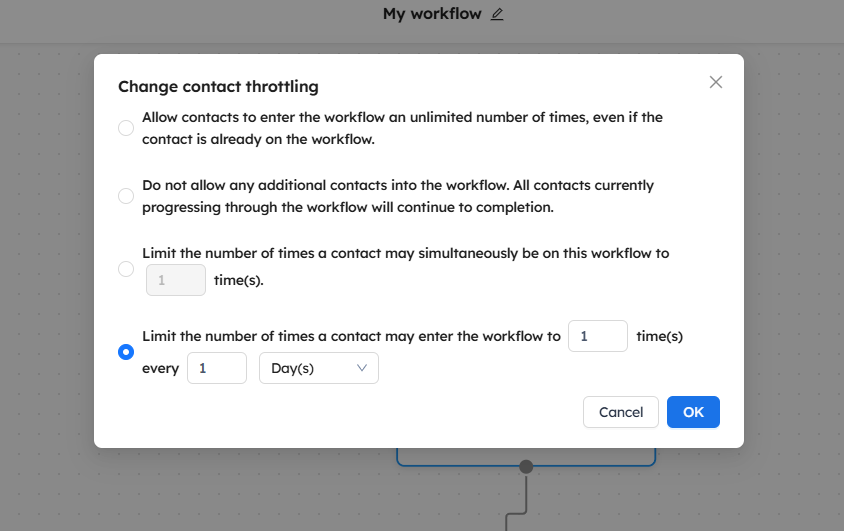The image size is (844, 531).
Task: Close the Change contact throttling dialog
Action: pos(715,82)
